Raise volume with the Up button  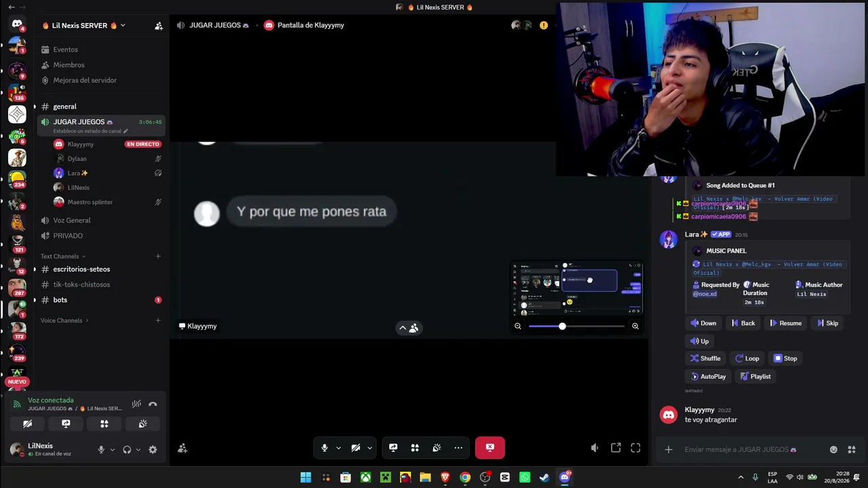700,342
